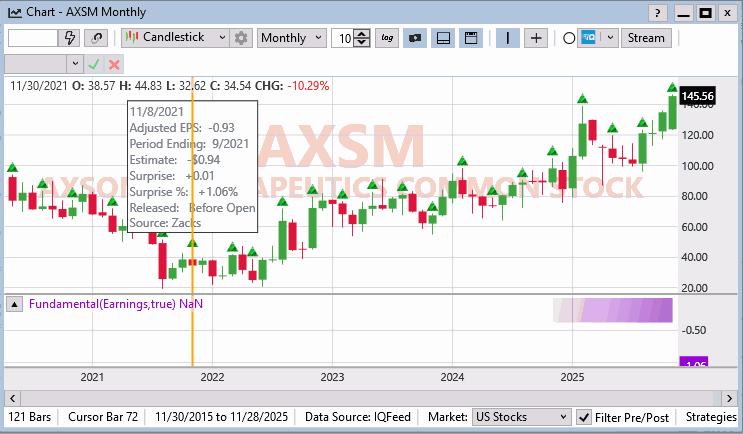Image resolution: width=743 pixels, height=434 pixels.
Task: Click the horizontal chart scrollbar track
Action: (371, 398)
